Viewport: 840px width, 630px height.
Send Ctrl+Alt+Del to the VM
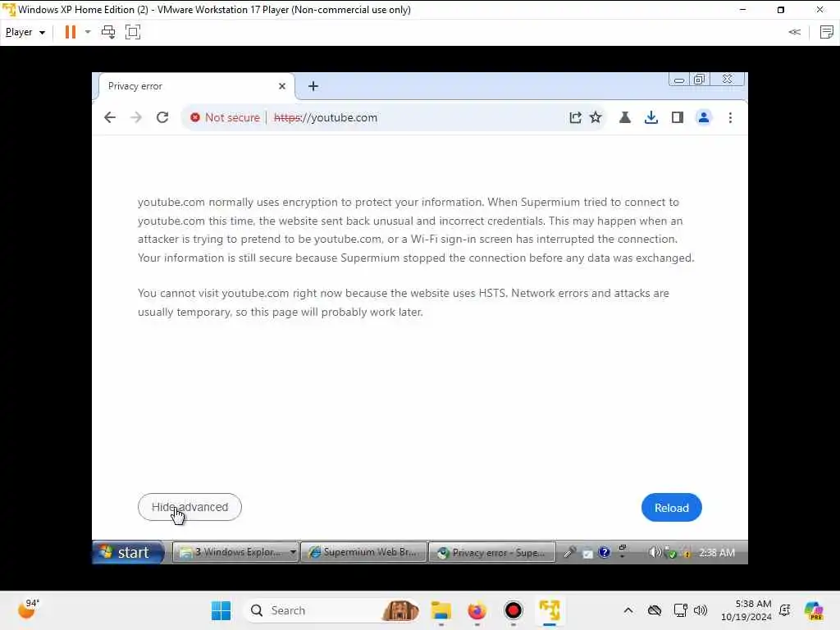pyautogui.click(x=108, y=32)
